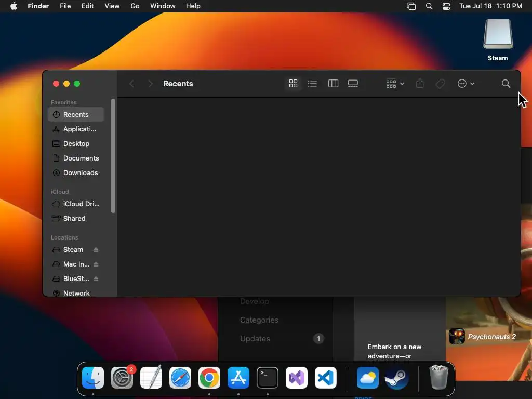Open Trash from the Dock
Image resolution: width=532 pixels, height=399 pixels.
(438, 377)
